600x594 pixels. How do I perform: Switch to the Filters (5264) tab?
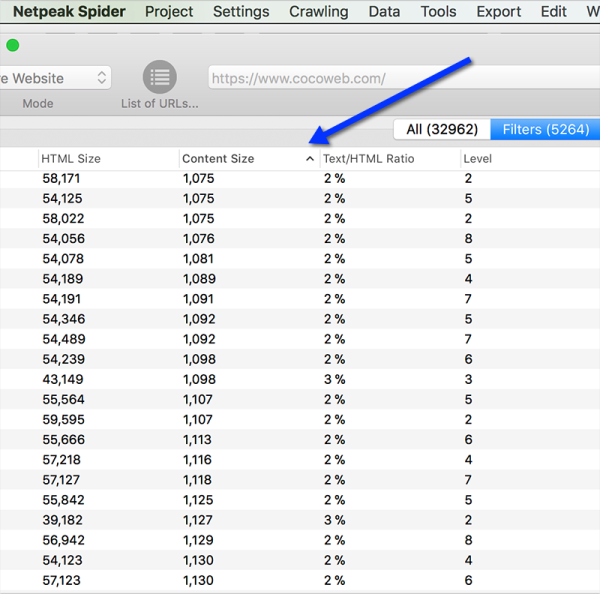(x=545, y=129)
